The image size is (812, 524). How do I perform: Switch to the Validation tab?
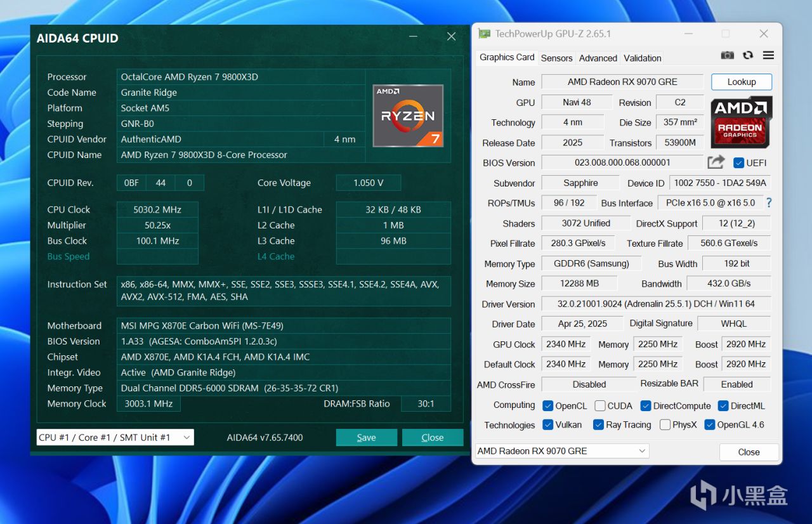tap(642, 58)
